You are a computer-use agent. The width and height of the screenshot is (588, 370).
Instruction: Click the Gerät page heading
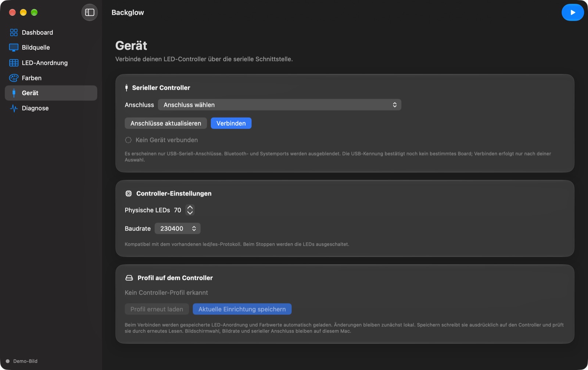(x=131, y=46)
